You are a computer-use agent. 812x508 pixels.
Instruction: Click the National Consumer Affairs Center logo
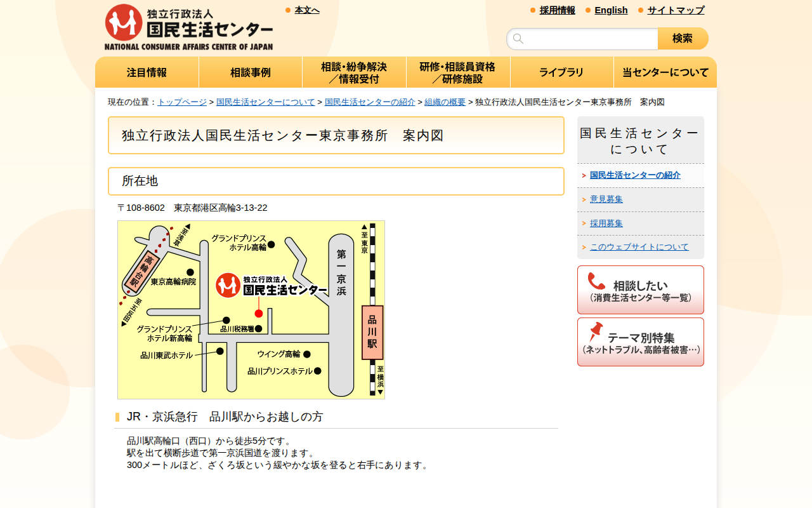188,27
